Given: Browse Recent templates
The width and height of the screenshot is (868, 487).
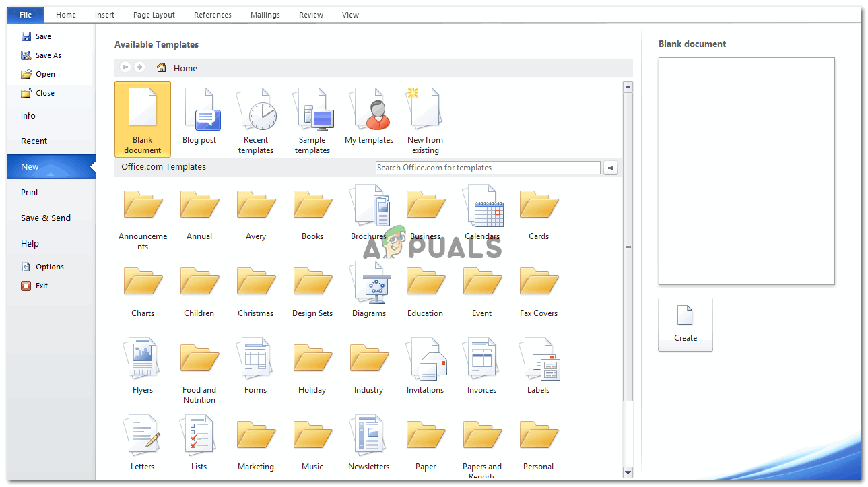Looking at the screenshot, I should click(256, 119).
